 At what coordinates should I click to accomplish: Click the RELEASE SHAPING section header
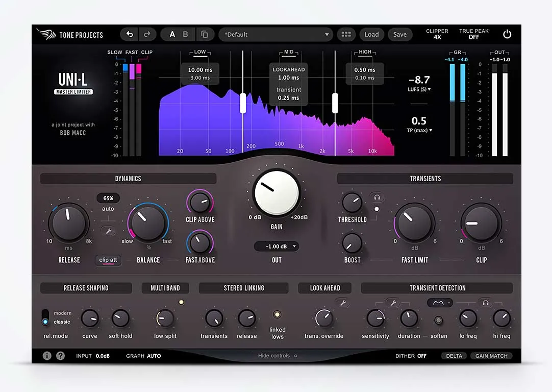[86, 288]
